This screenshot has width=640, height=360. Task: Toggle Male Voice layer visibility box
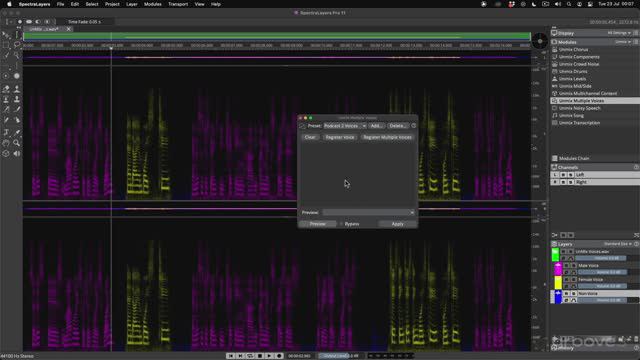pos(566,266)
